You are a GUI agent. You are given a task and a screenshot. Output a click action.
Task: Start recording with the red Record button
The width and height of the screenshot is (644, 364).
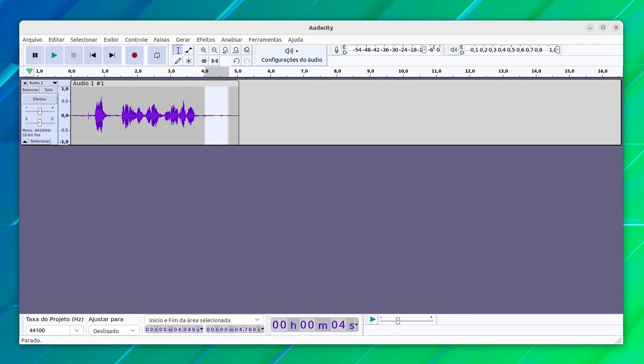tap(135, 55)
